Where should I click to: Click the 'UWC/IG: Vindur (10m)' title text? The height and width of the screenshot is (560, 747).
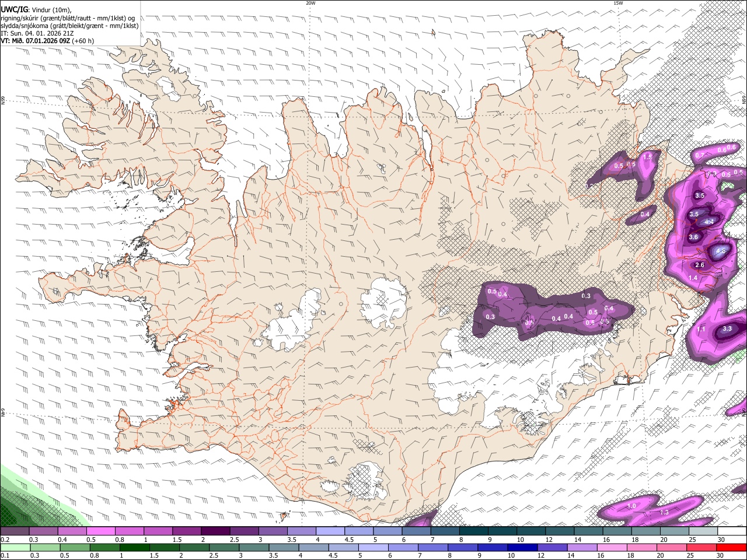point(36,10)
